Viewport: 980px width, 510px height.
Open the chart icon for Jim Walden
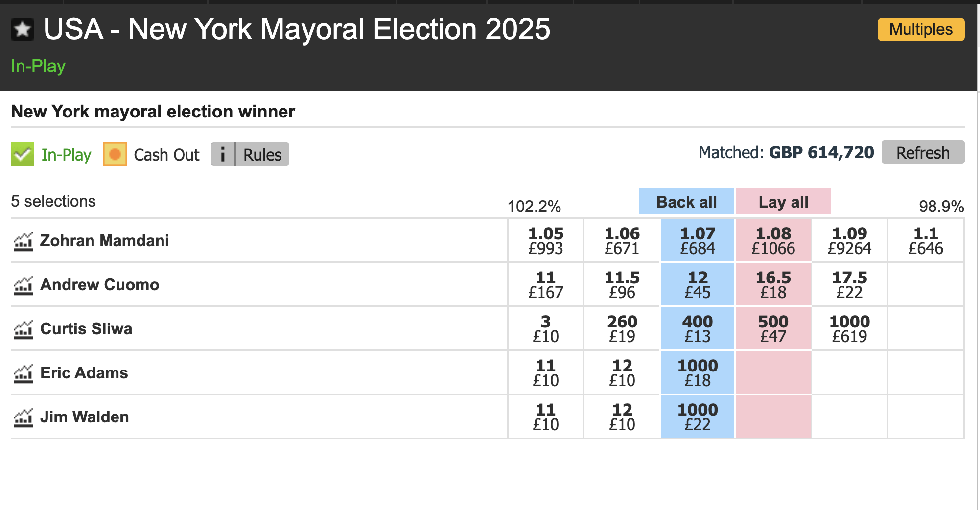point(23,417)
